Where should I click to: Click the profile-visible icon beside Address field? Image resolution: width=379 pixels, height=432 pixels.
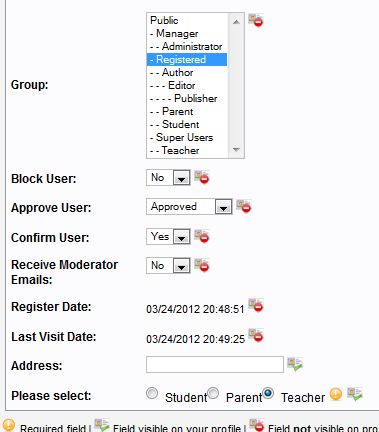pos(295,364)
